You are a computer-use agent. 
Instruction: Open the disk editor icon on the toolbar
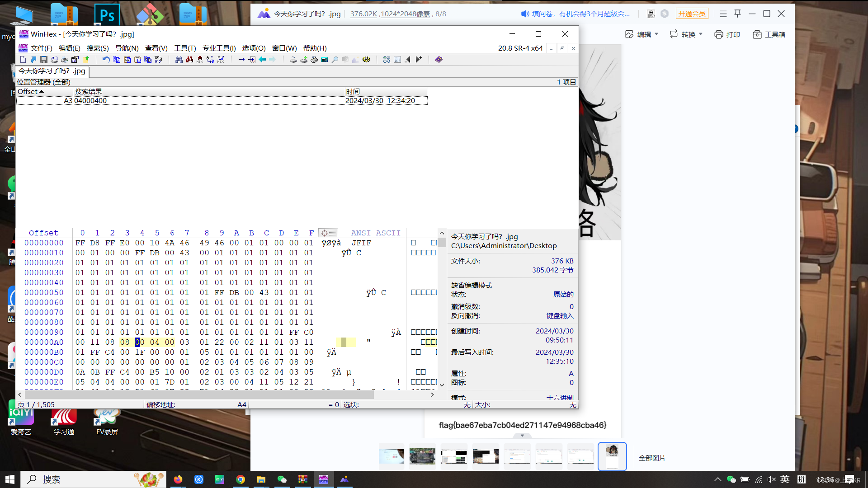(x=293, y=59)
